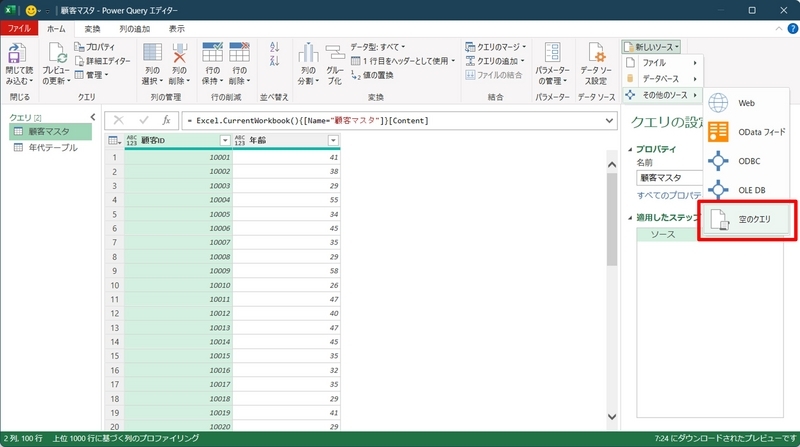
Task: Click Replace Values (値の置換)
Action: [372, 75]
